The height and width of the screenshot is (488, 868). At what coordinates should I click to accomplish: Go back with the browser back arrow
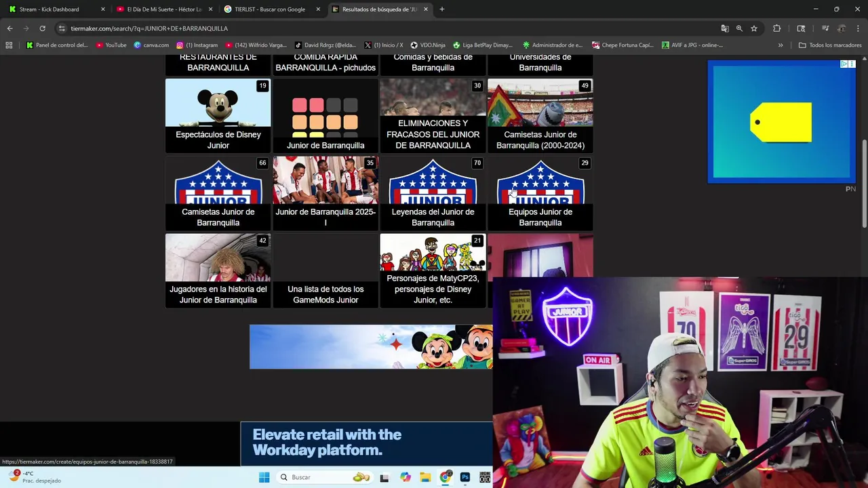point(9,28)
